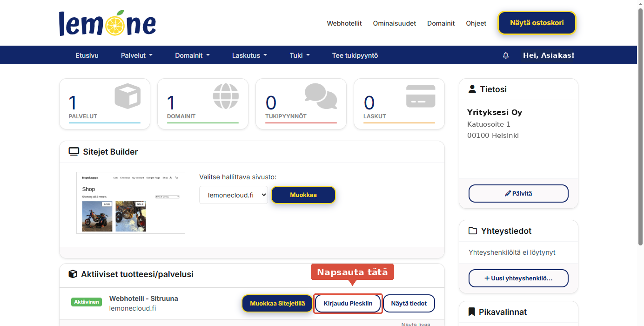Viewport: 644px width, 326px height.
Task: Click the Uusi yhteyshenkilö button
Action: tap(518, 278)
